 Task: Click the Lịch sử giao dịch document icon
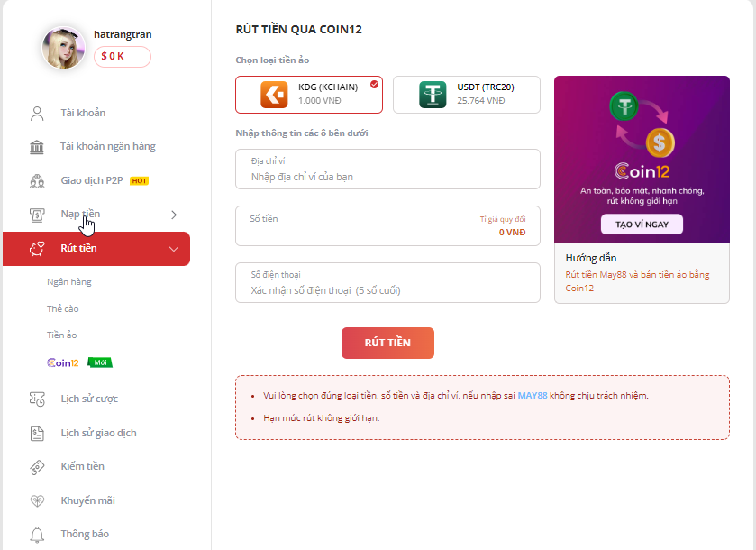(x=37, y=433)
